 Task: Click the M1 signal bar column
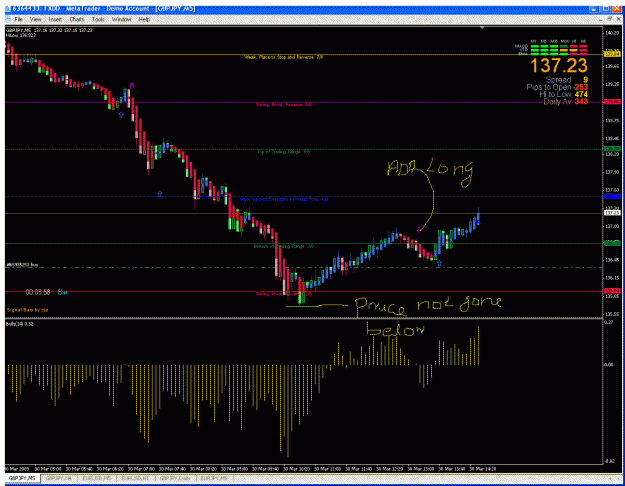[x=534, y=48]
